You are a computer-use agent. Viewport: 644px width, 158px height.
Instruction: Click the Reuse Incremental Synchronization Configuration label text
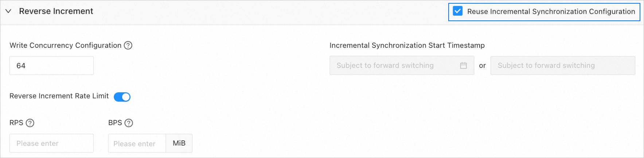(x=551, y=12)
